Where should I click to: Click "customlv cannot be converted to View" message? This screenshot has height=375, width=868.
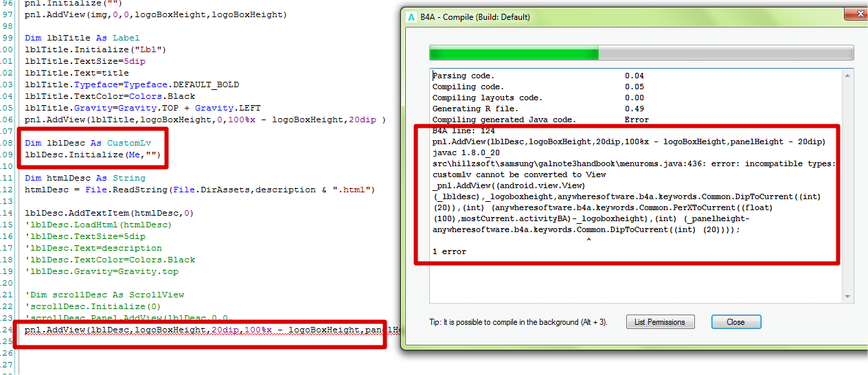pos(519,174)
